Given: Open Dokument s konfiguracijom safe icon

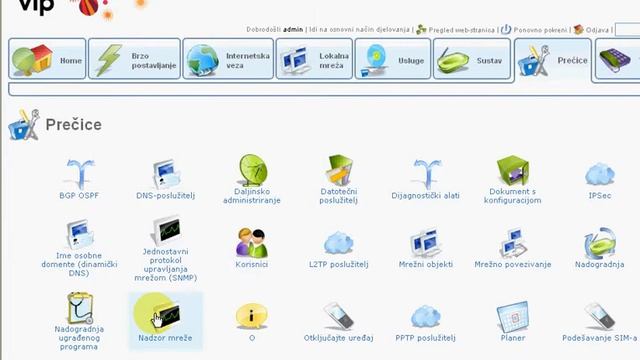Looking at the screenshot, I should [513, 171].
